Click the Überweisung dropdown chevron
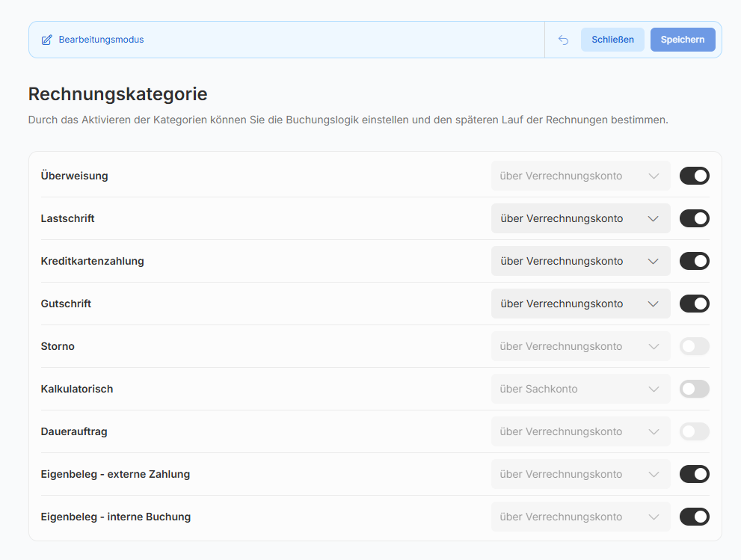Screen dimensions: 741x560 [654, 176]
